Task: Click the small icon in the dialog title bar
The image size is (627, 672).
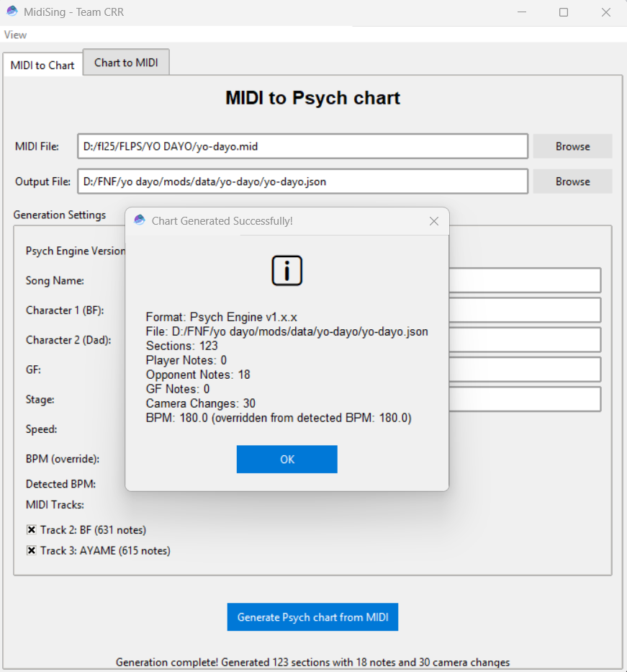Action: [140, 220]
